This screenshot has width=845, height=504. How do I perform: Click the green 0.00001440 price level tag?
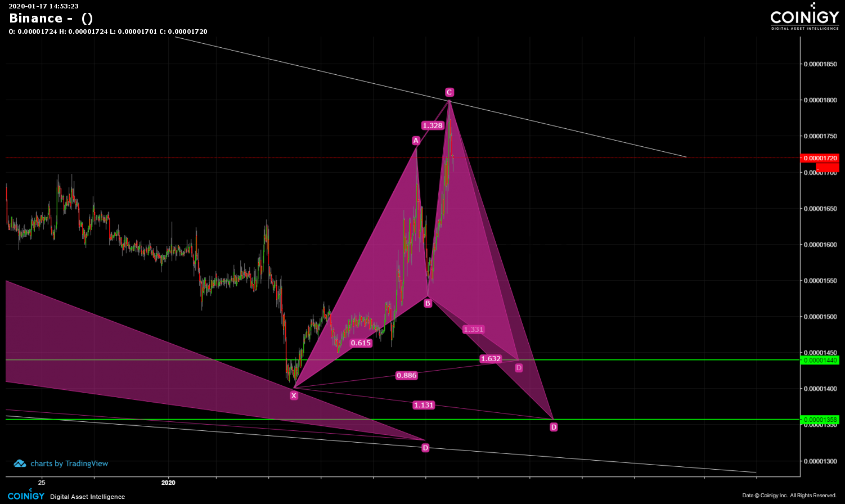coord(820,360)
